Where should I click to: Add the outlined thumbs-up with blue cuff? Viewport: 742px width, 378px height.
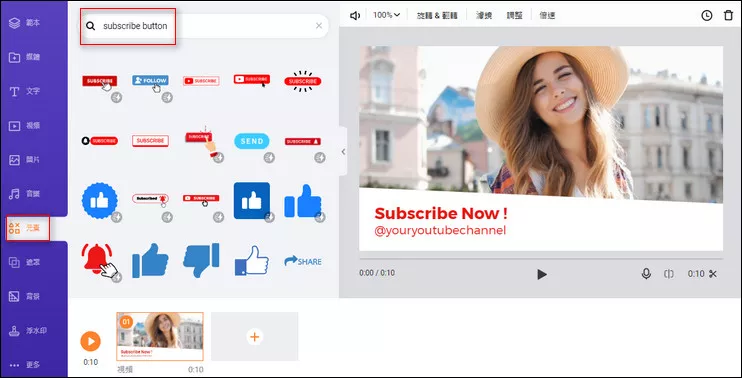252,261
